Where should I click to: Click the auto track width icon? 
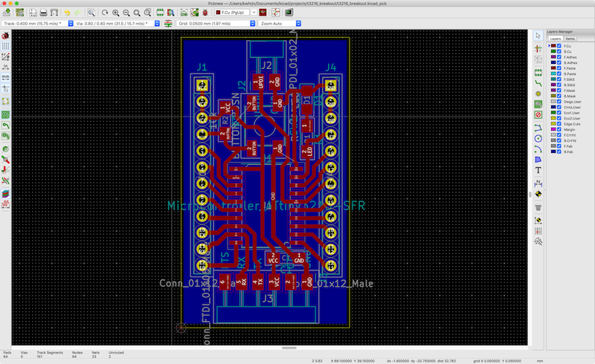point(168,24)
